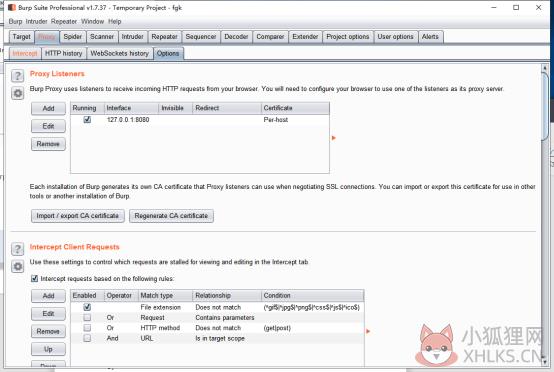Image resolution: width=554 pixels, height=372 pixels.
Task: Click the scrollbar down arrow
Action: click(544, 361)
